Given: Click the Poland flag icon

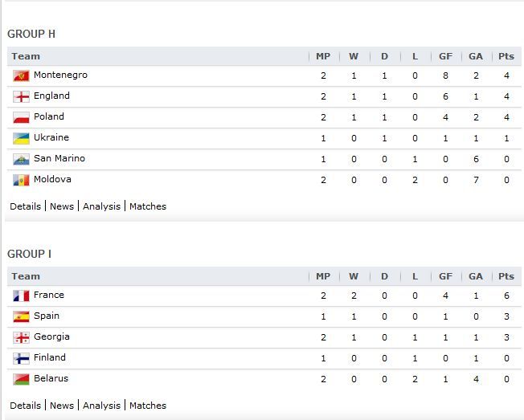Looking at the screenshot, I should [x=21, y=117].
